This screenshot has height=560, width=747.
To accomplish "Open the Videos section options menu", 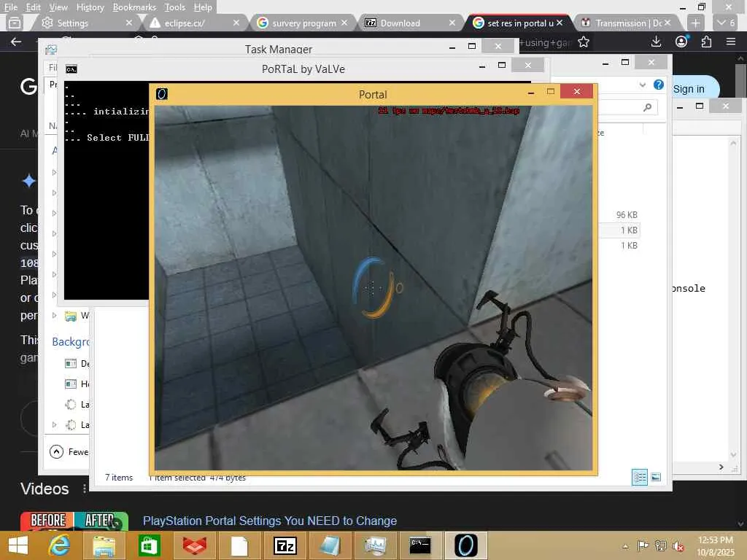I will [85, 489].
